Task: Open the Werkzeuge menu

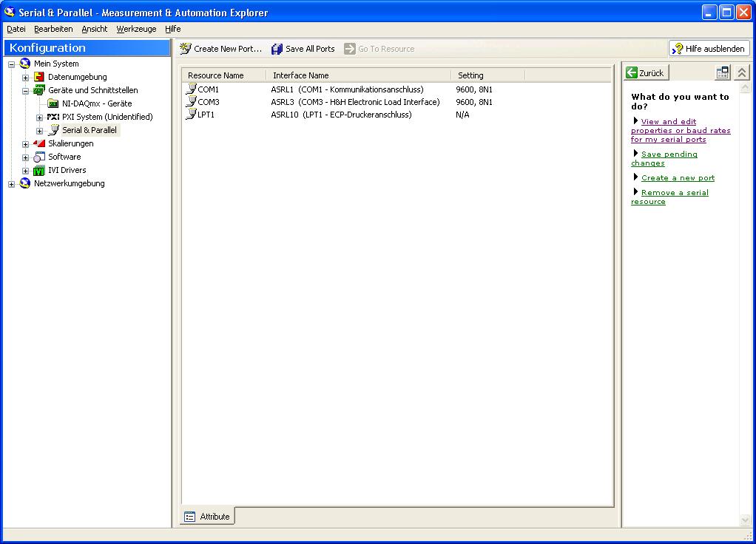Action: click(x=136, y=29)
